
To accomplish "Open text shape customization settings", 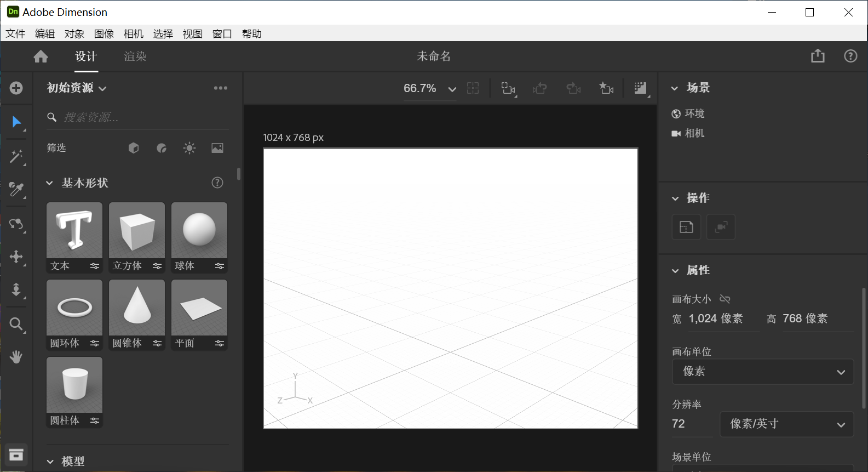I will tap(95, 266).
